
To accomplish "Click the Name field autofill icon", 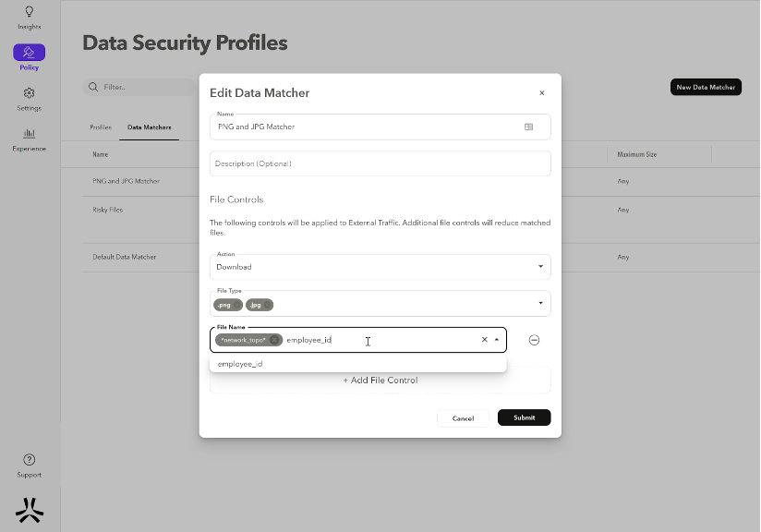I will pyautogui.click(x=528, y=127).
